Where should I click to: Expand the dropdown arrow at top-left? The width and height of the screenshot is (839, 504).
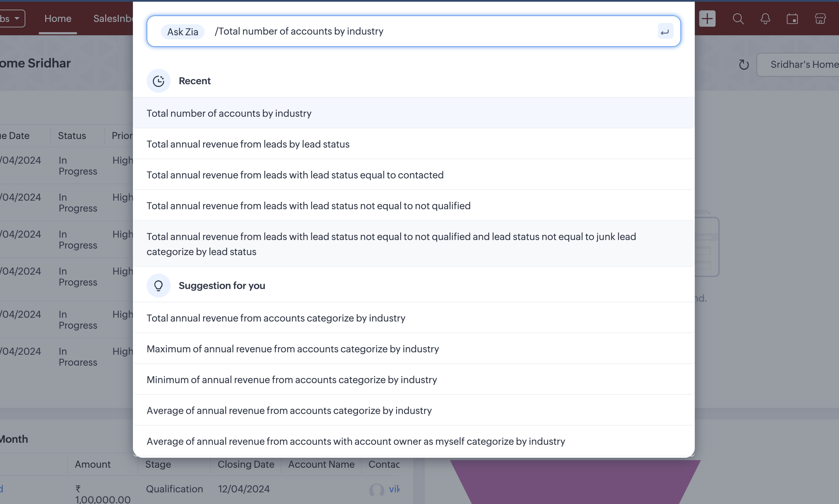tap(16, 18)
